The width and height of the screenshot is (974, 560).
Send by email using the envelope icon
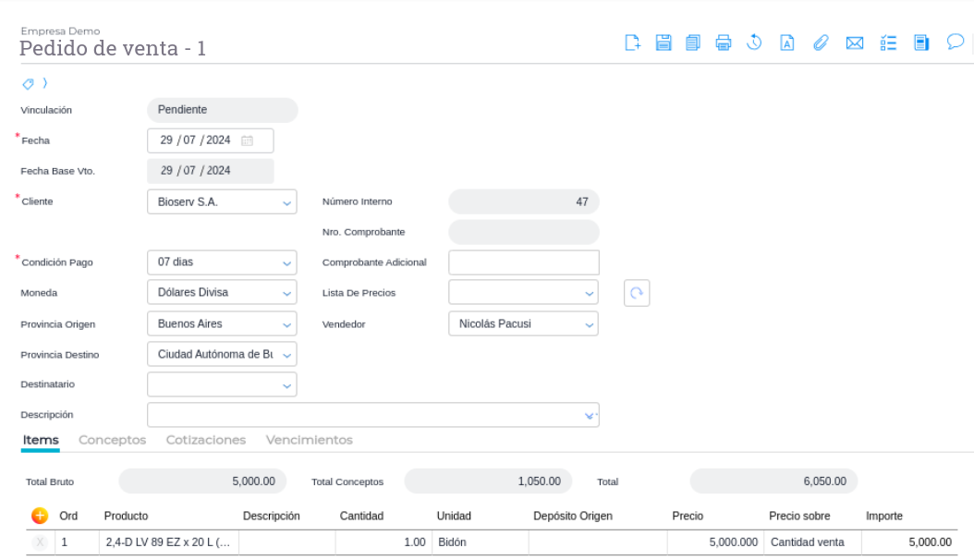(855, 43)
